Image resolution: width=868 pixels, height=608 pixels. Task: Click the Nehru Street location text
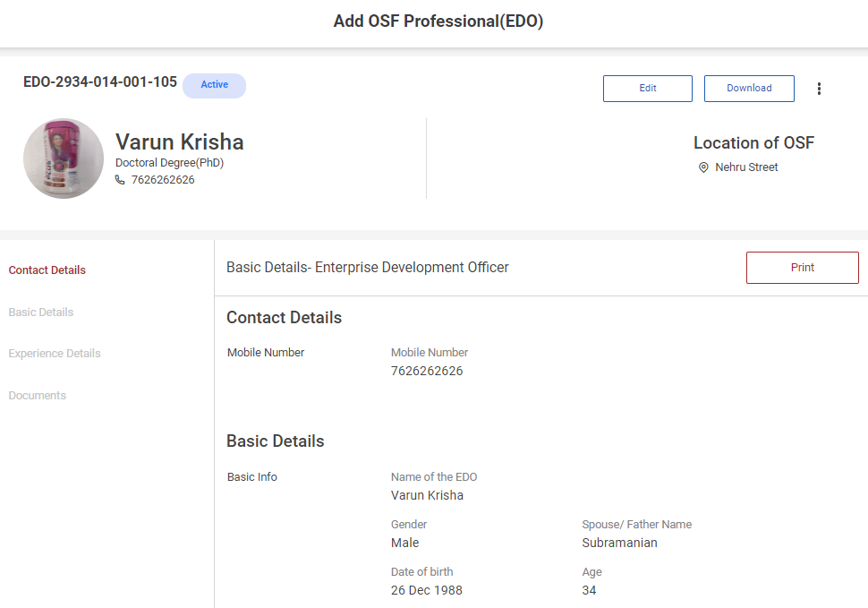746,167
